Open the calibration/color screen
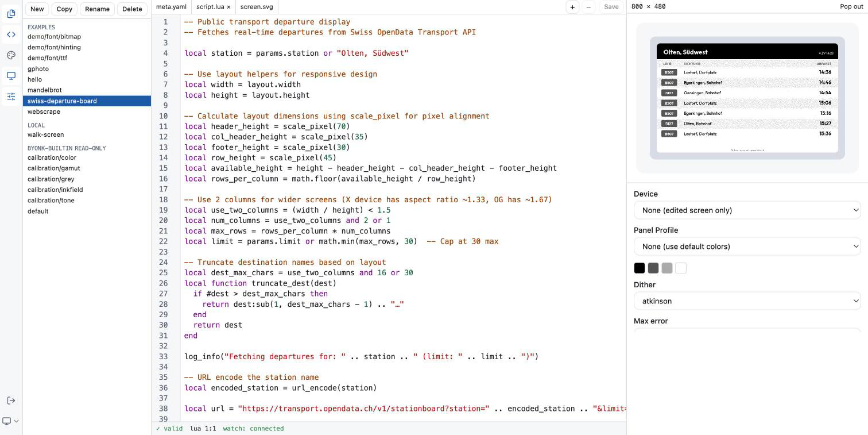This screenshot has width=868, height=435. pyautogui.click(x=87, y=157)
